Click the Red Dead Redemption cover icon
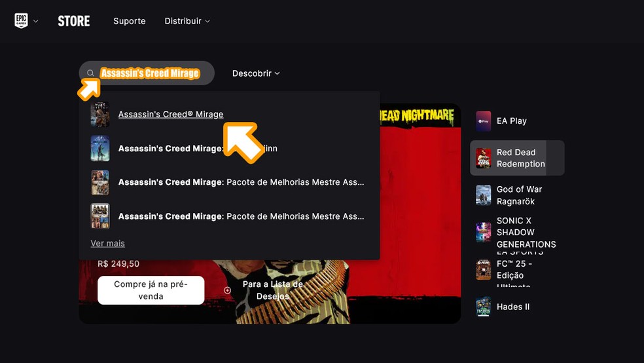The image size is (644, 363). 484,158
